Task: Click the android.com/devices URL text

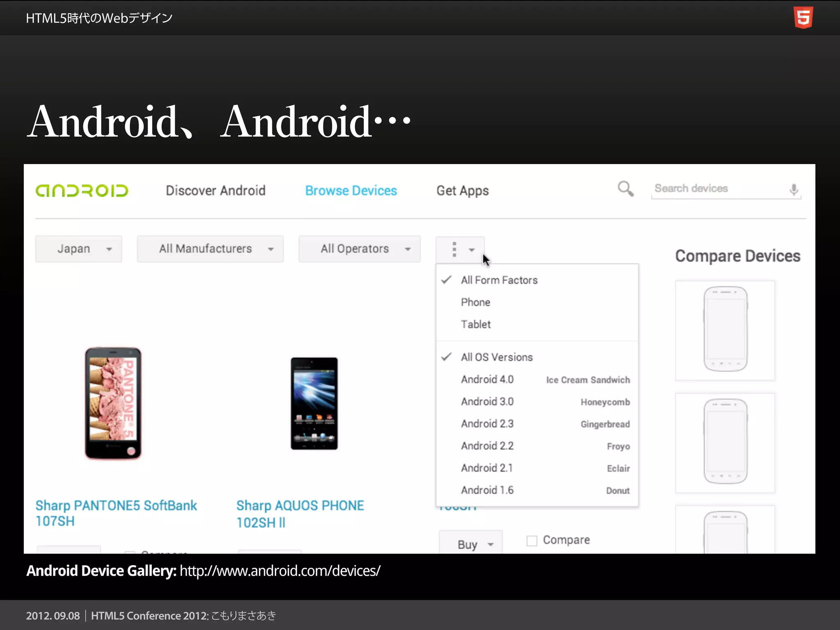Action: (x=280, y=571)
